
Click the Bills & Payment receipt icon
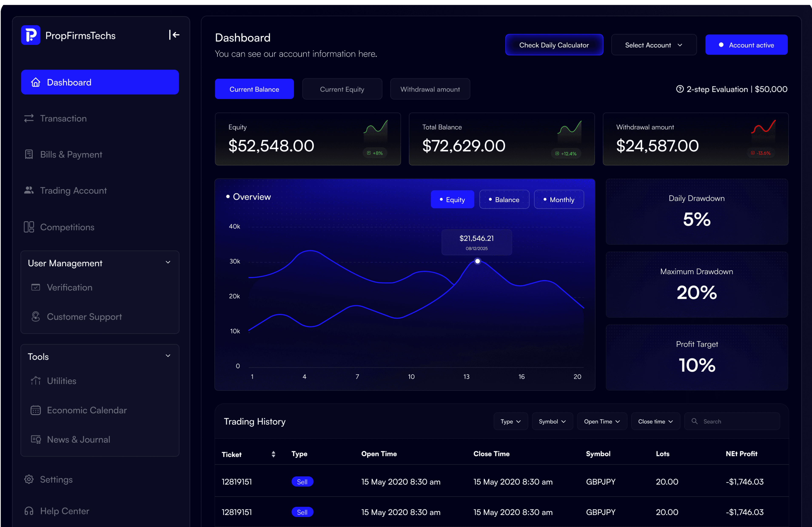[x=29, y=154]
